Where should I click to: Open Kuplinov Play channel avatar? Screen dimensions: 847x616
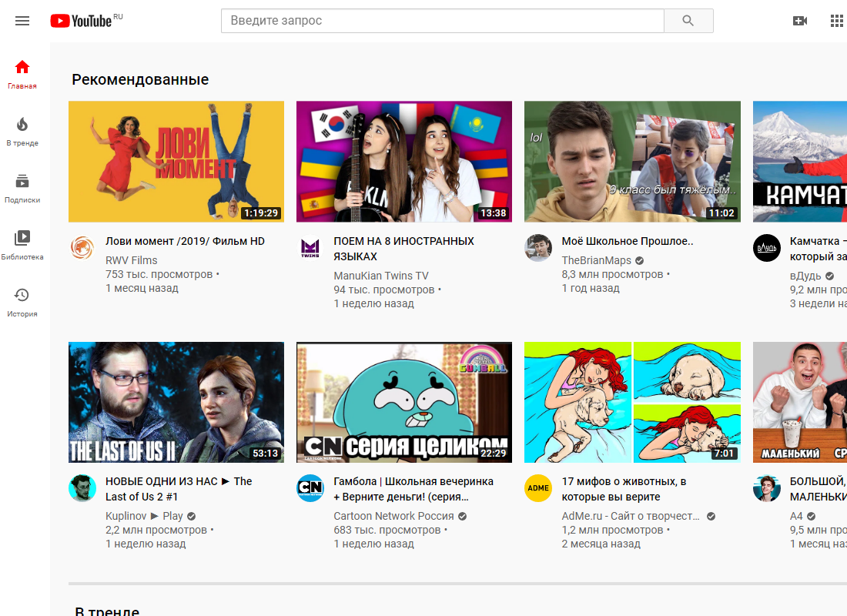82,488
